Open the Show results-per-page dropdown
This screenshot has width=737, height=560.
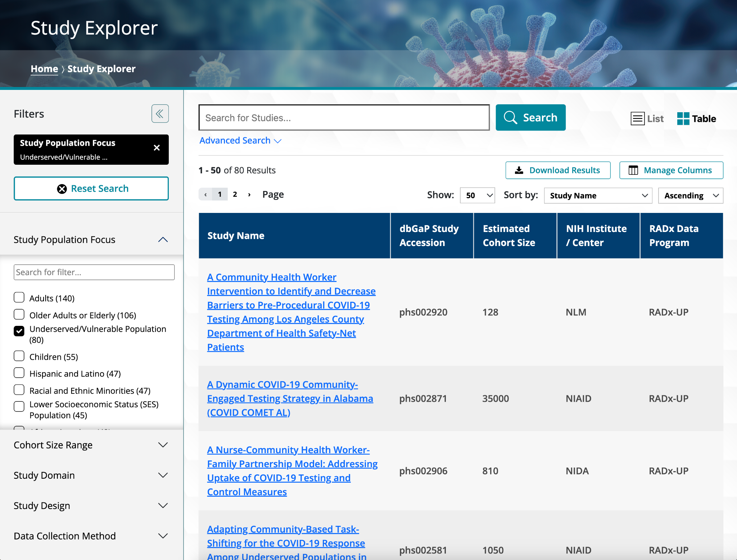pyautogui.click(x=477, y=195)
